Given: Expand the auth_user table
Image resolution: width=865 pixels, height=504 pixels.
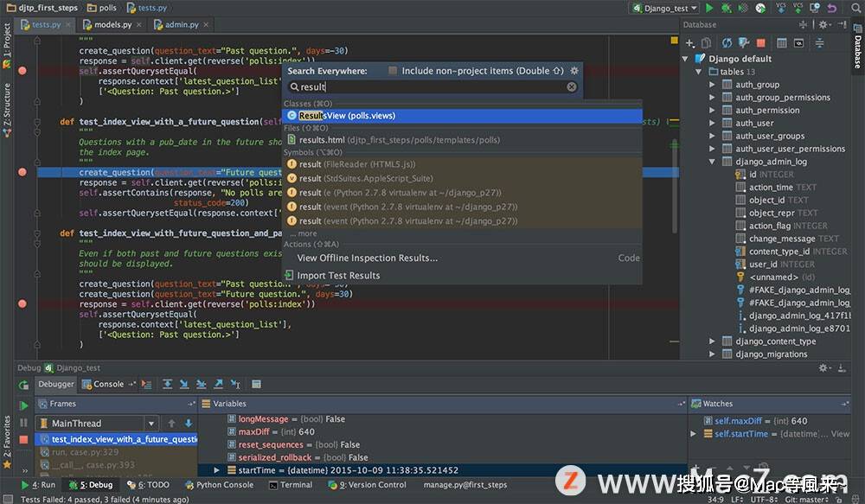Looking at the screenshot, I should tap(712, 123).
